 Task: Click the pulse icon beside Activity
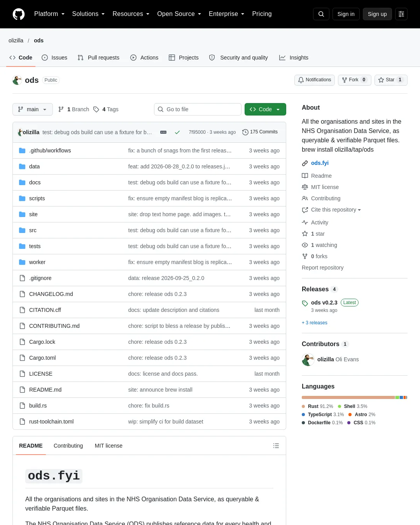coord(305,222)
